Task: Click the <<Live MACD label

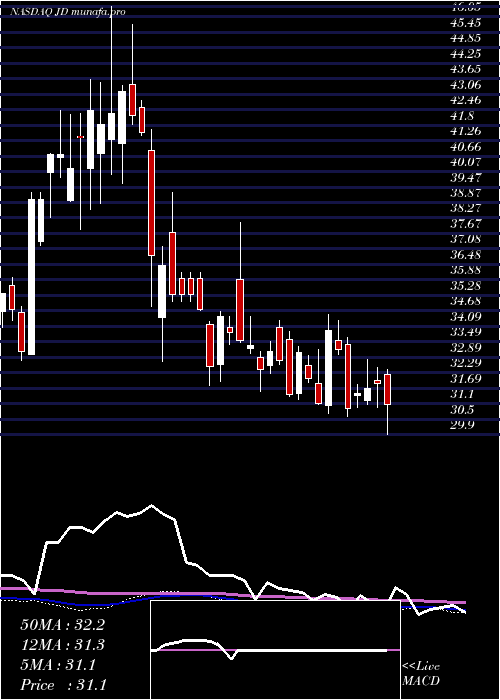Action: [x=421, y=674]
